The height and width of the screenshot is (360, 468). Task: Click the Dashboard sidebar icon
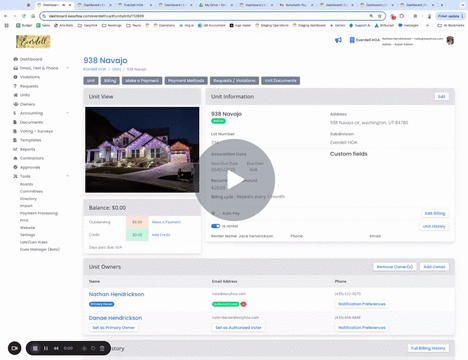pyautogui.click(x=15, y=59)
